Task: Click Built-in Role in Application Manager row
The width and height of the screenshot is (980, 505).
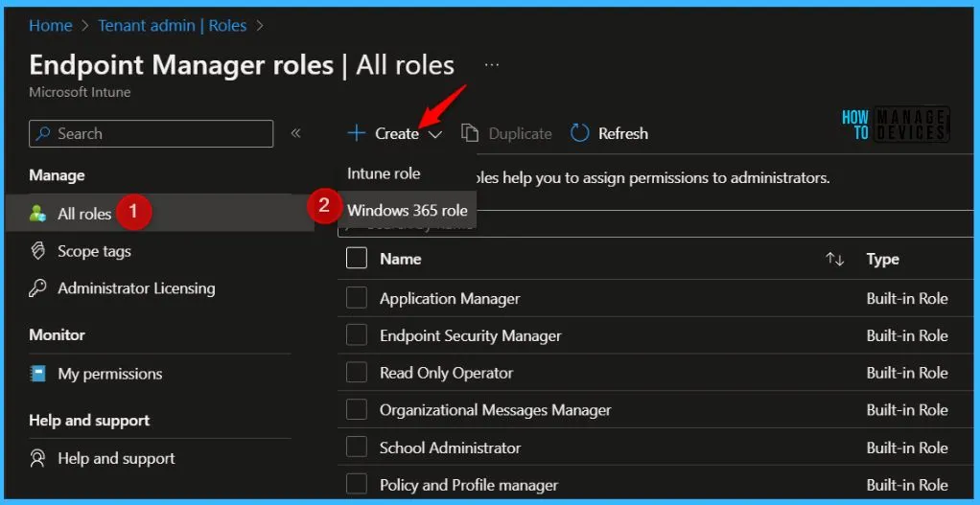Action: coord(907,298)
